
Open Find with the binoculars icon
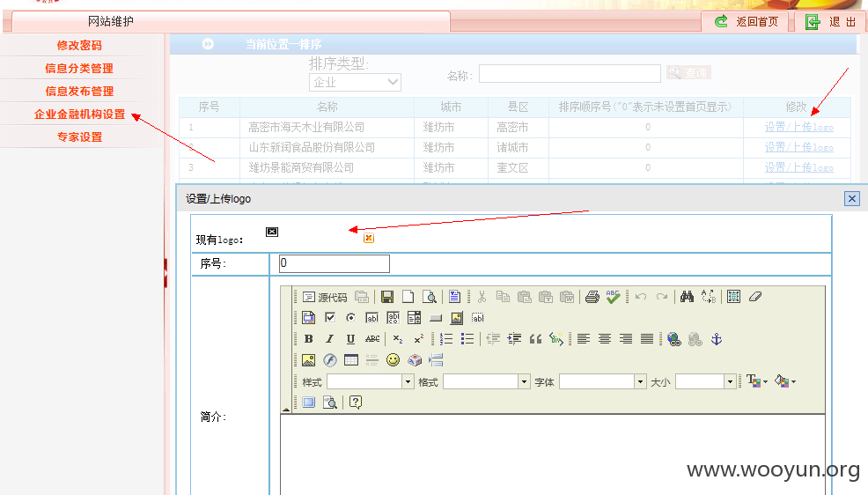click(x=687, y=297)
